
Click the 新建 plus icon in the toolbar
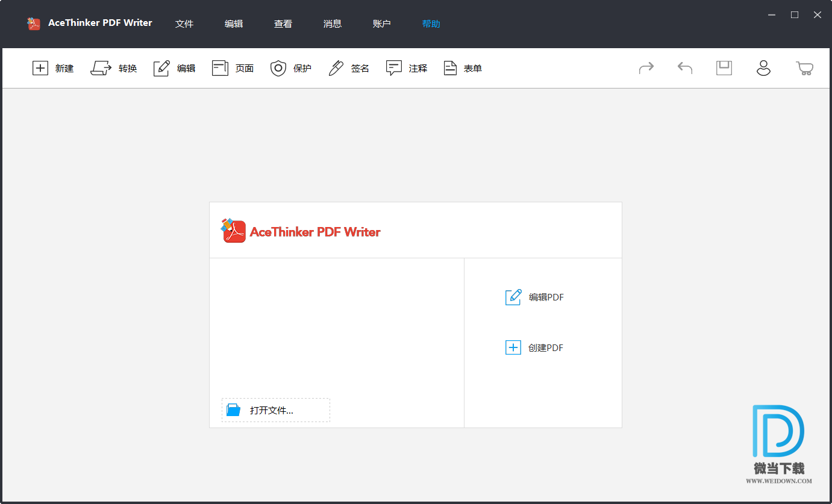click(x=40, y=68)
